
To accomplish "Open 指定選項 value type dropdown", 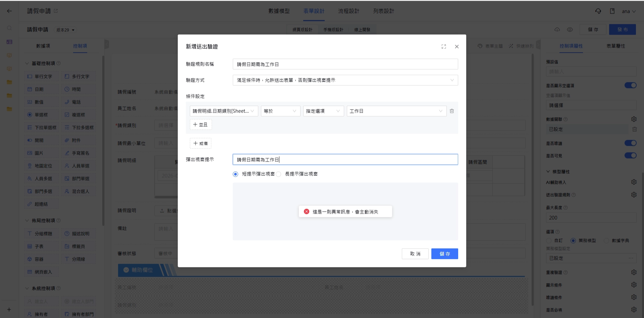I will coord(323,111).
